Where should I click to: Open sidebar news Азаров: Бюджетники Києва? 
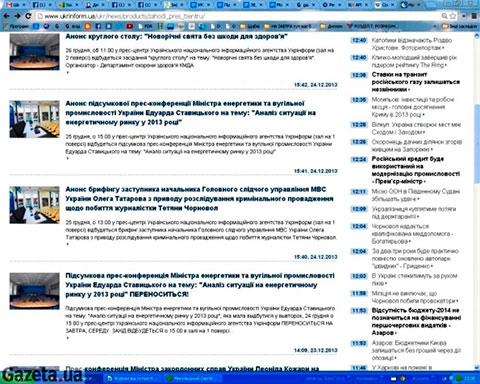pyautogui.click(x=416, y=350)
